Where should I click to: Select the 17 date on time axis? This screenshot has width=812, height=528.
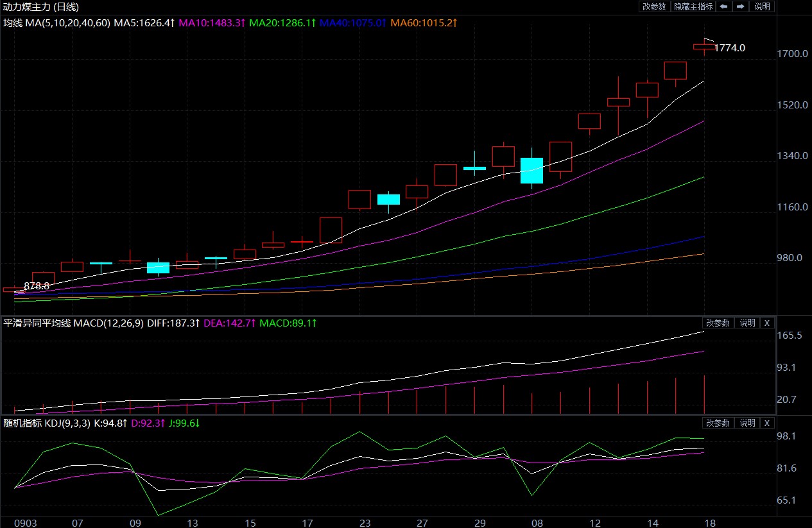(307, 523)
